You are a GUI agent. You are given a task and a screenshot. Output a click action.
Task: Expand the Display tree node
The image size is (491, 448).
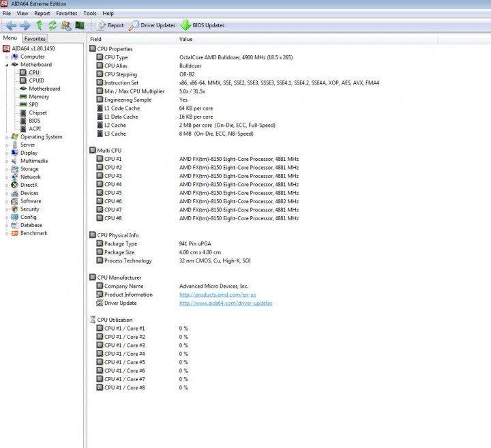pos(7,153)
